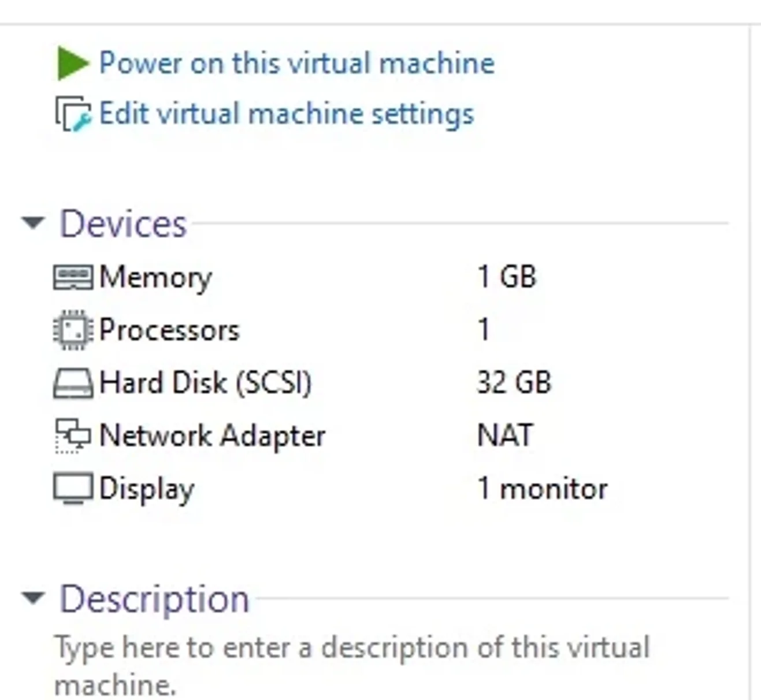The width and height of the screenshot is (761, 700).
Task: Select the Network Adapter icon
Action: pos(73,436)
